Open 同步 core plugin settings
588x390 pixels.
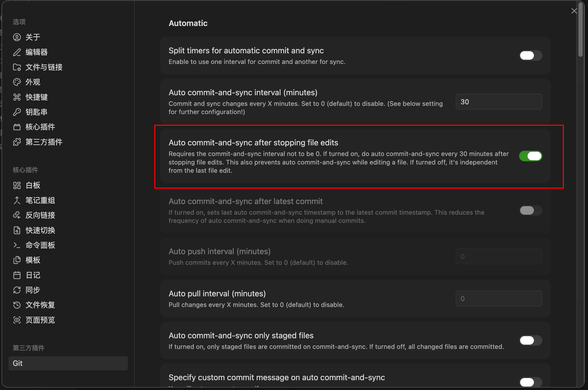[68, 290]
